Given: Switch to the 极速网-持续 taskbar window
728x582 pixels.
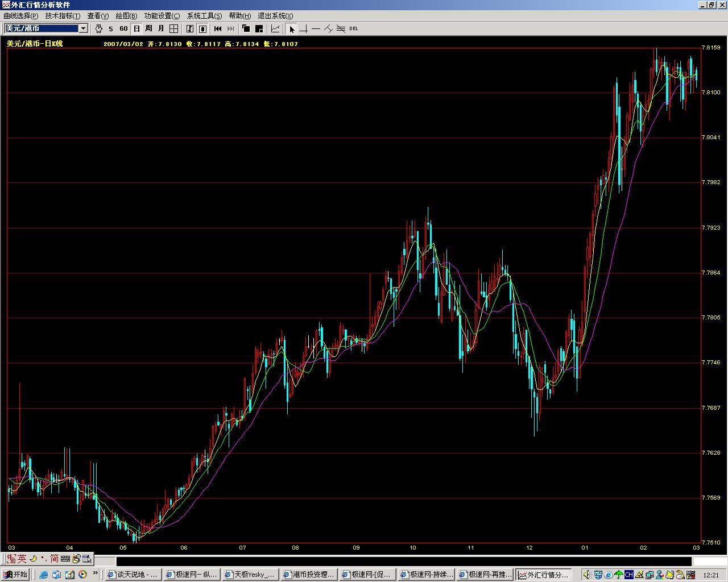Looking at the screenshot, I should (427, 575).
